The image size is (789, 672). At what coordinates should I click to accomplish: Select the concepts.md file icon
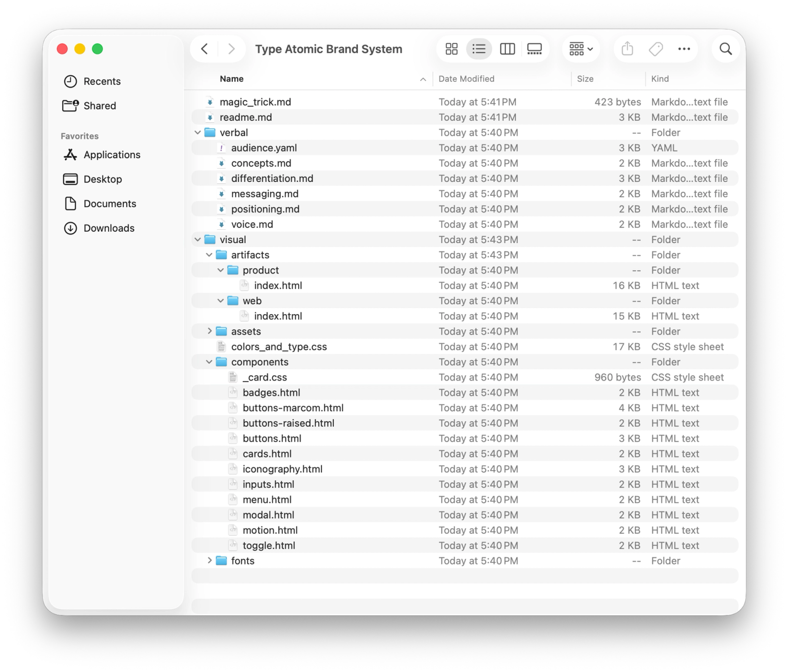(x=221, y=163)
